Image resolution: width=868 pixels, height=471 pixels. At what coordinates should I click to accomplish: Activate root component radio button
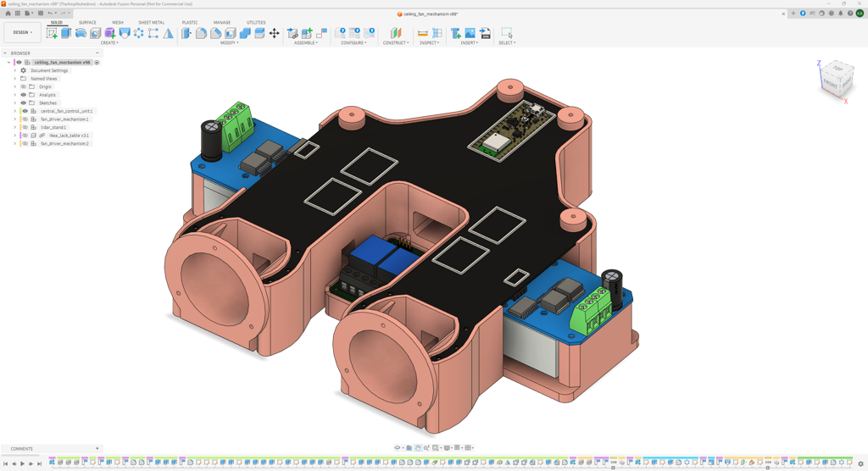tap(97, 63)
